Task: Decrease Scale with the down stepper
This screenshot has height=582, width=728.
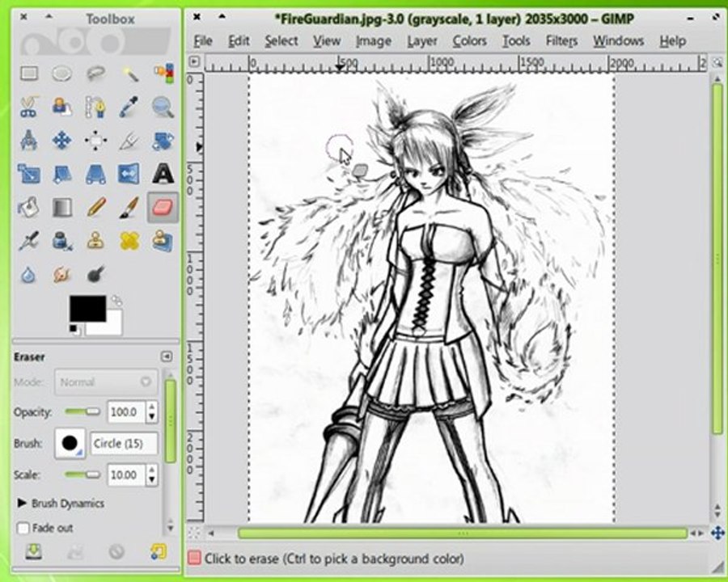Action: click(152, 480)
